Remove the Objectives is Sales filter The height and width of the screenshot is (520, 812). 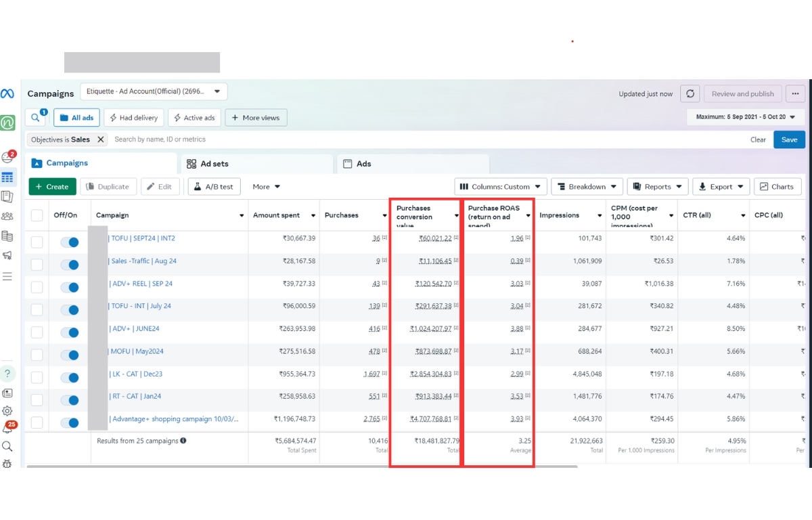pyautogui.click(x=100, y=139)
